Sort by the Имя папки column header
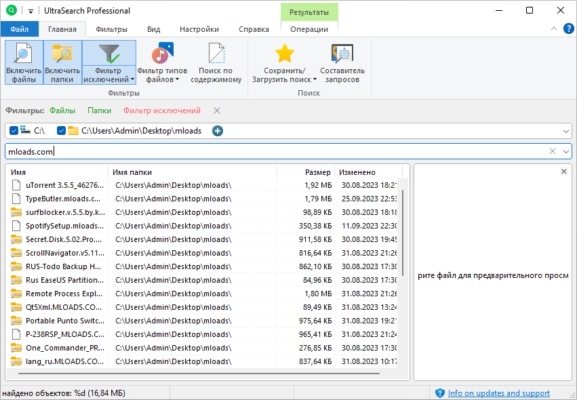Image resolution: width=577 pixels, height=400 pixels. (x=193, y=172)
